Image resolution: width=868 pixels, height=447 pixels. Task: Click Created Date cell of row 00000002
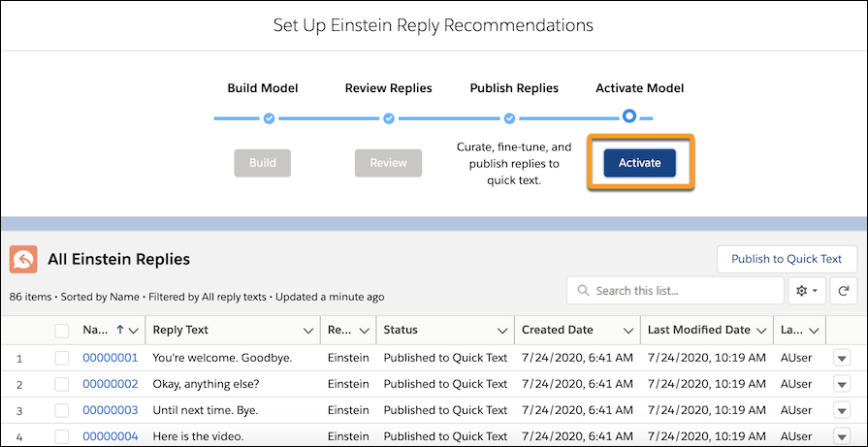click(577, 384)
